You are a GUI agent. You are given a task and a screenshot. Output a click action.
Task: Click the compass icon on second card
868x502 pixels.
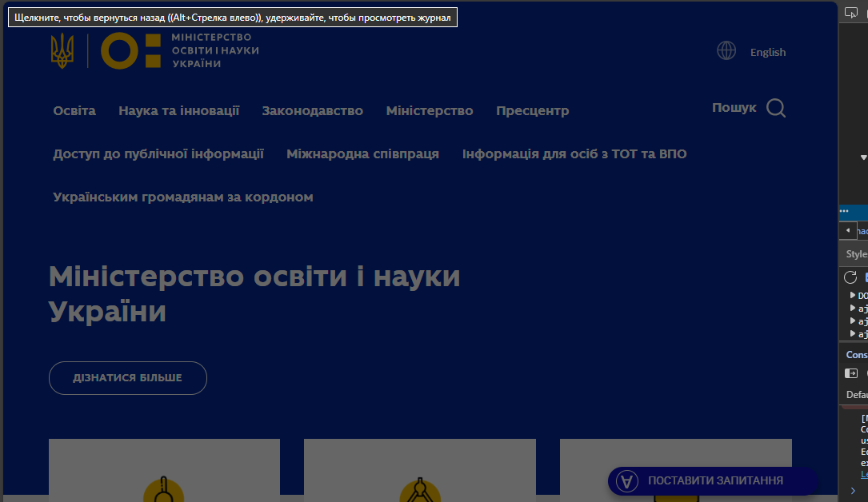point(420,489)
